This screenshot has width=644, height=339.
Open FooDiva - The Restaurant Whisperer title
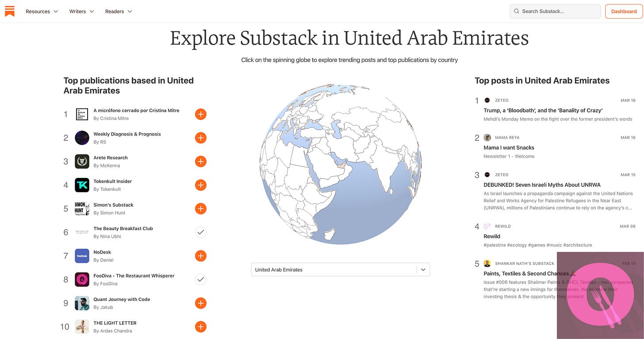coord(134,276)
